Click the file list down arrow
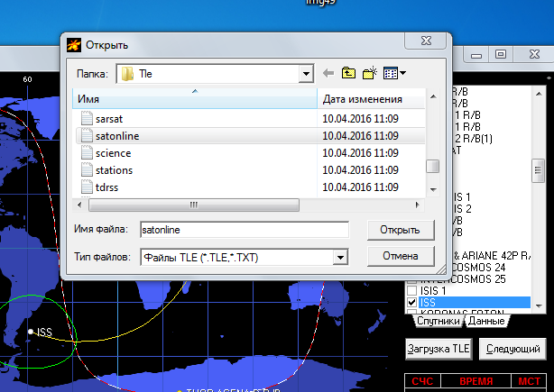This screenshot has height=392, width=554. [x=433, y=189]
